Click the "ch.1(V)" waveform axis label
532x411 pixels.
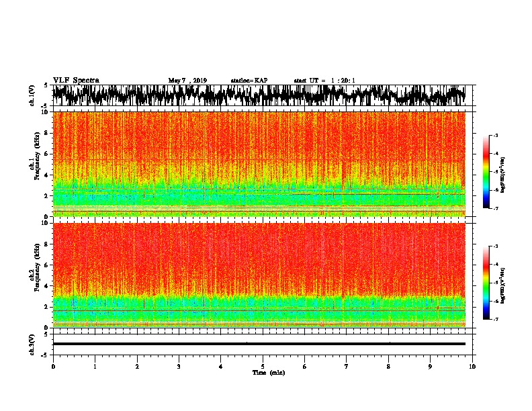tap(32, 95)
